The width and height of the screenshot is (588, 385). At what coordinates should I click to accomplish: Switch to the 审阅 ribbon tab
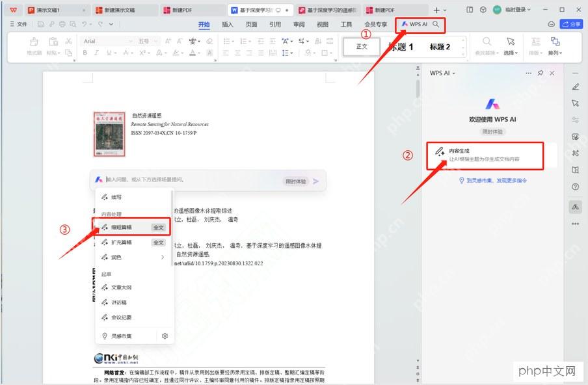299,24
